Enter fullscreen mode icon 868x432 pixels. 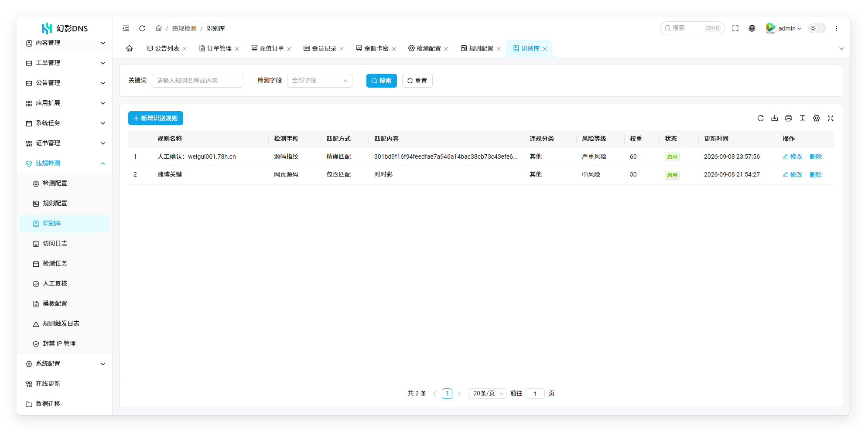[735, 28]
